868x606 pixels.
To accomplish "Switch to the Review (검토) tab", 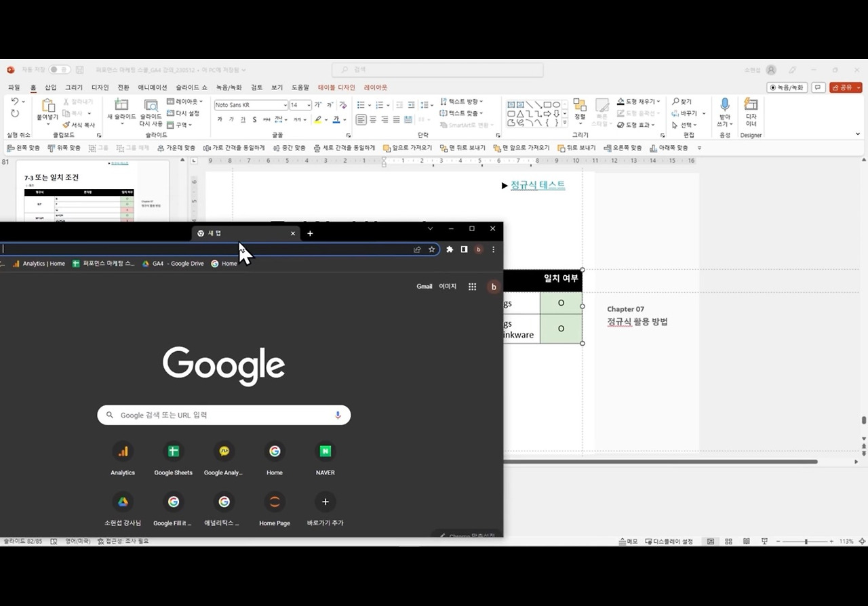I will point(256,87).
